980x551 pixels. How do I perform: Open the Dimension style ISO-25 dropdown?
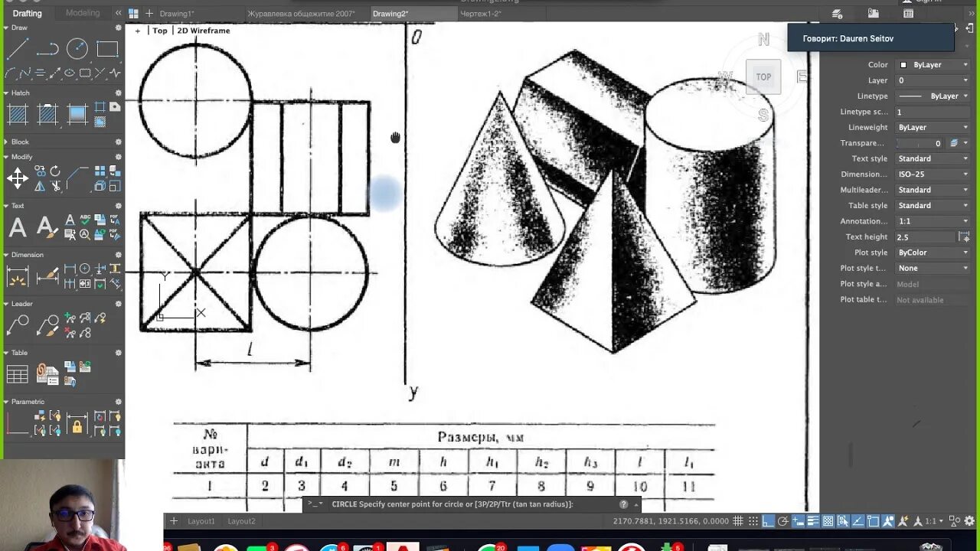pos(933,174)
